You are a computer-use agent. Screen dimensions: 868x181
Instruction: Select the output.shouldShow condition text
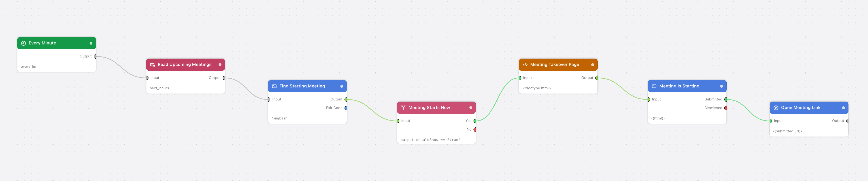430,140
